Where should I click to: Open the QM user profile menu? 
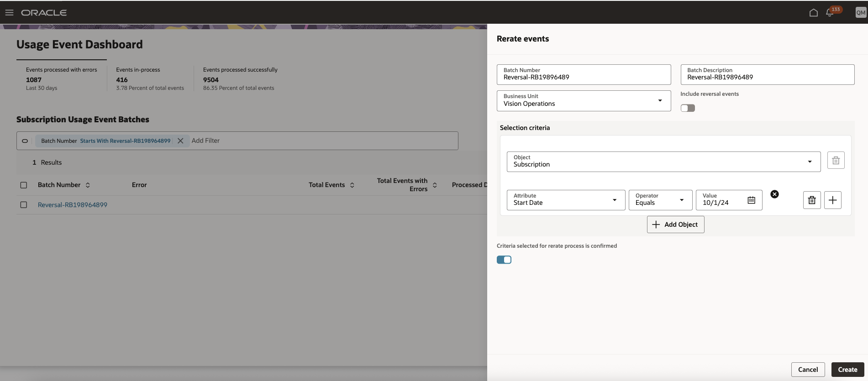pos(861,13)
